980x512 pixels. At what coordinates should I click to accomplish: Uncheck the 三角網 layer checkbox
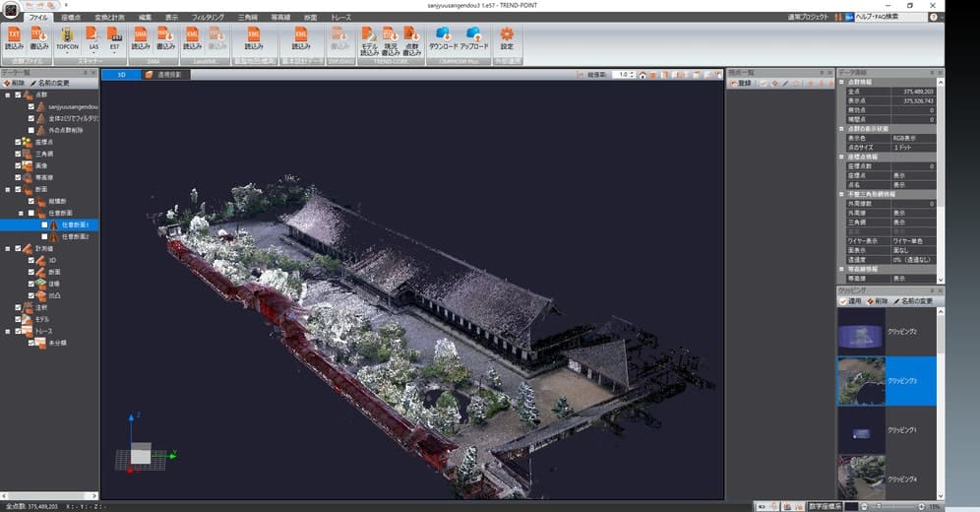point(19,154)
